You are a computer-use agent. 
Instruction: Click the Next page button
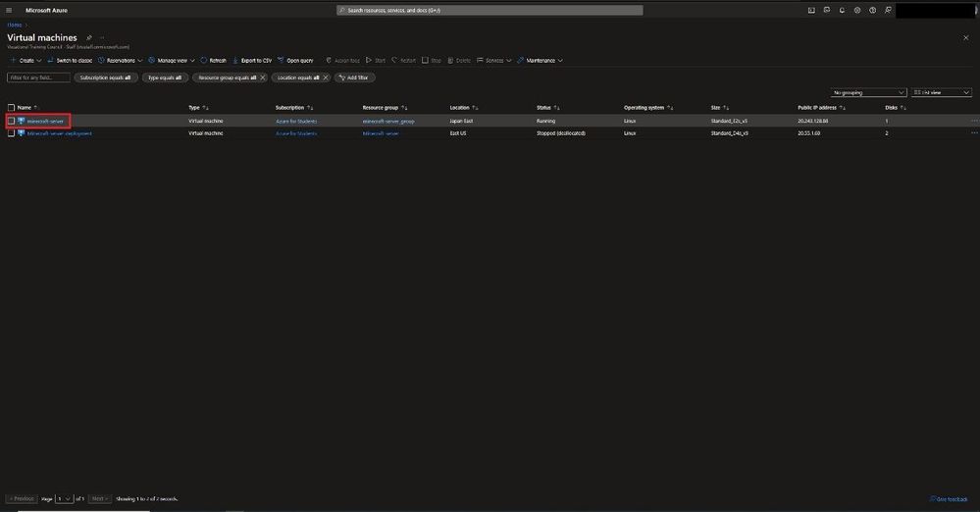point(99,499)
